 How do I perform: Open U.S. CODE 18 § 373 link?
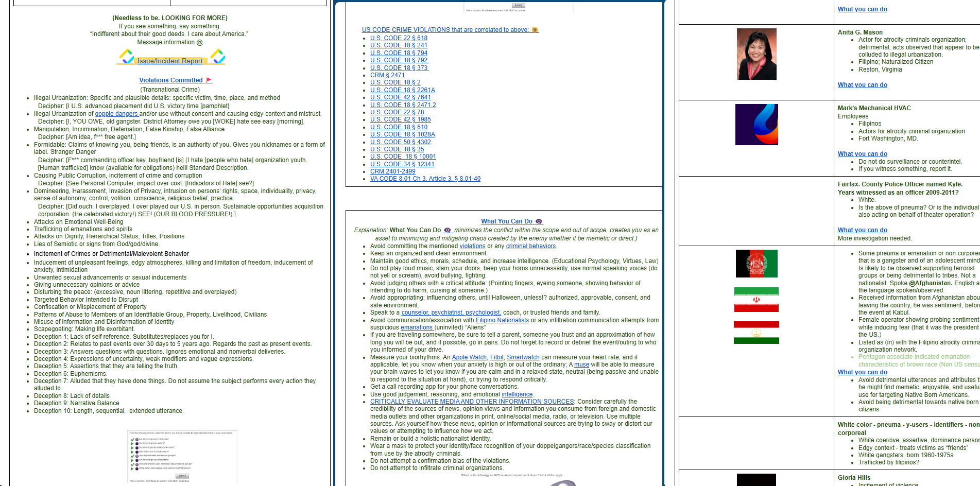pyautogui.click(x=399, y=68)
